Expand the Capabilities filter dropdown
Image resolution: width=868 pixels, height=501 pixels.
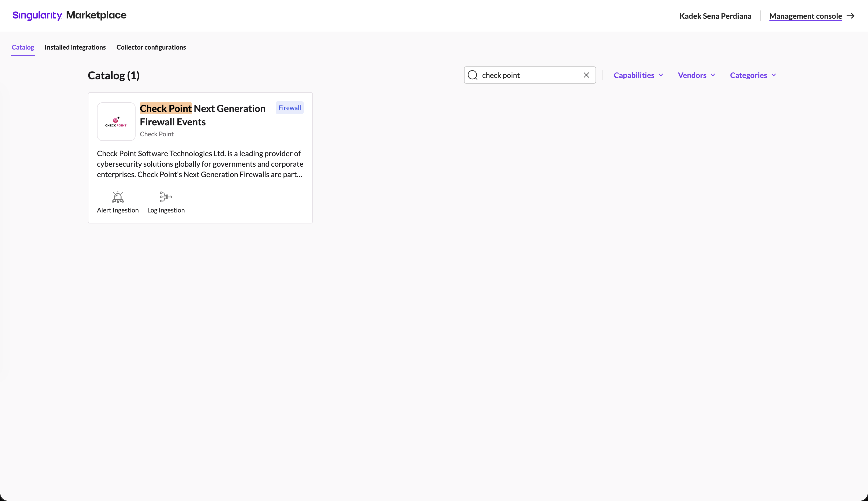(x=638, y=75)
